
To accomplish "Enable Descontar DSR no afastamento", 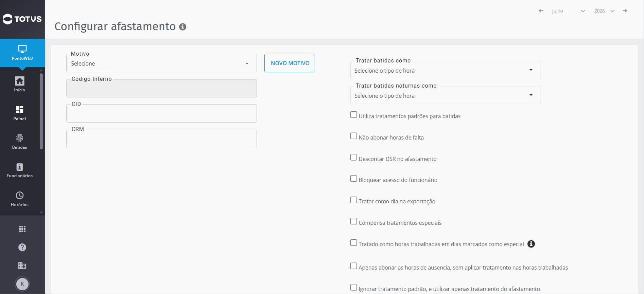I will (x=354, y=158).
